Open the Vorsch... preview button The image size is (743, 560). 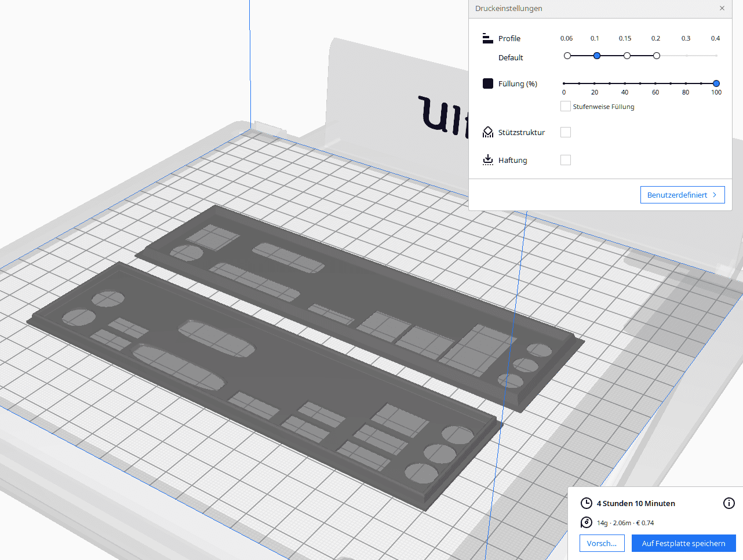(602, 543)
